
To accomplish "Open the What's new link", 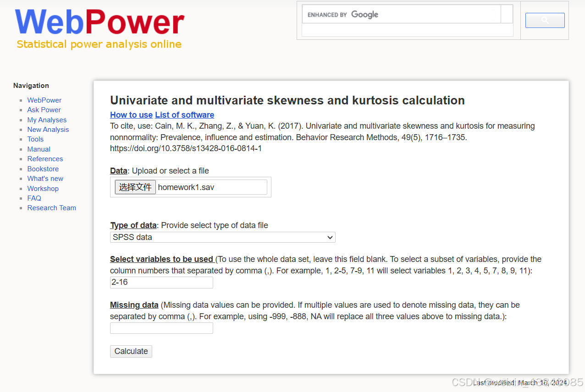I will click(45, 179).
